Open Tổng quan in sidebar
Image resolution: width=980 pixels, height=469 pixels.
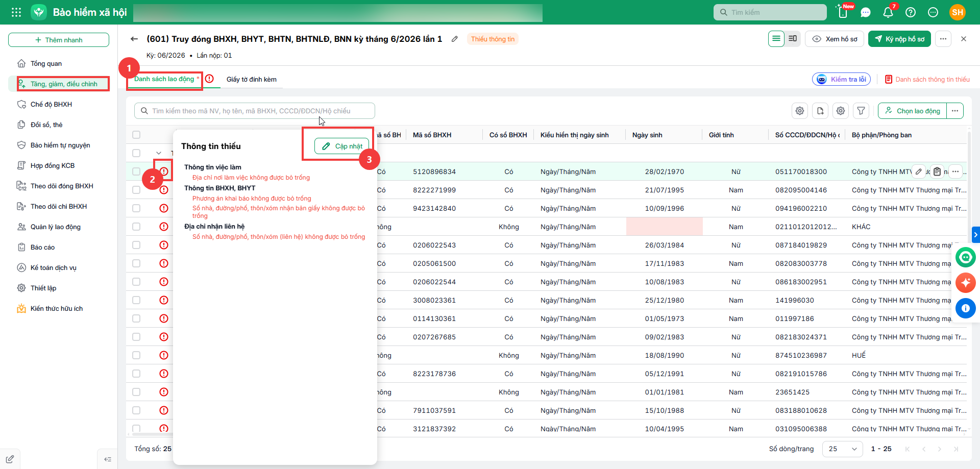point(59,63)
